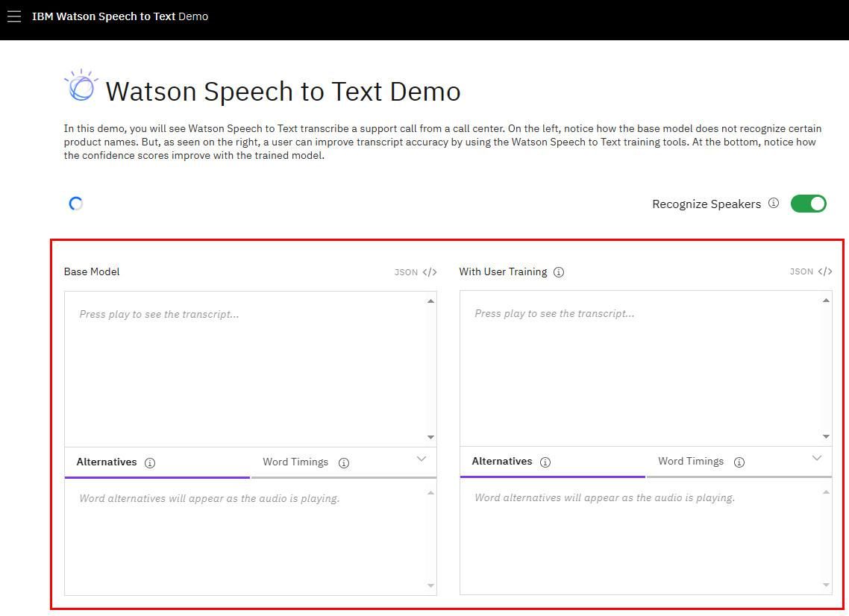Open info icon beside User Training Alternatives

(545, 462)
